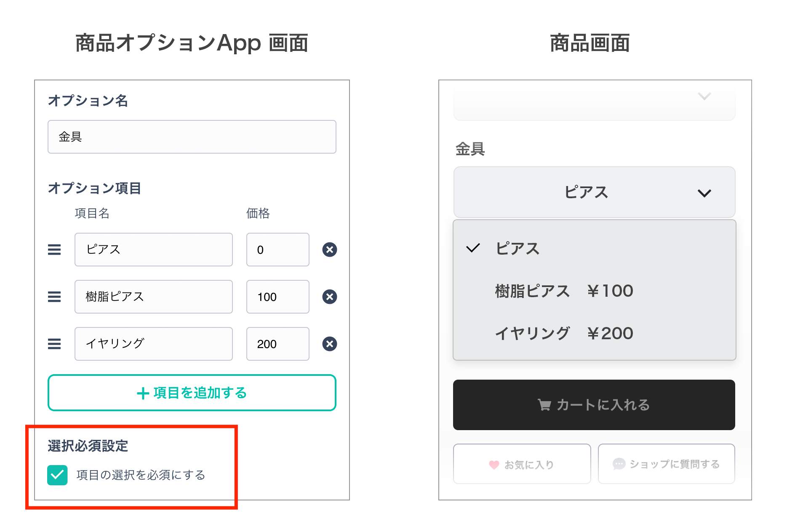
Task: Click the heart icon on お気に入り
Action: pyautogui.click(x=494, y=465)
